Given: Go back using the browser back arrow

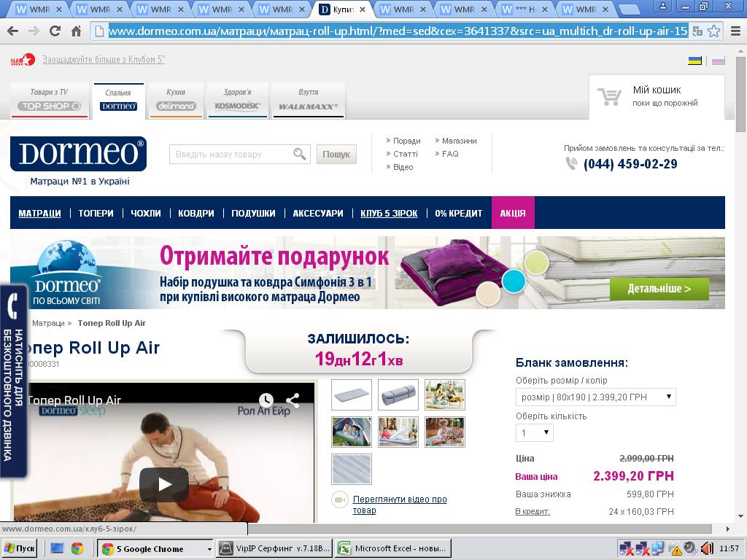Looking at the screenshot, I should coord(13,31).
